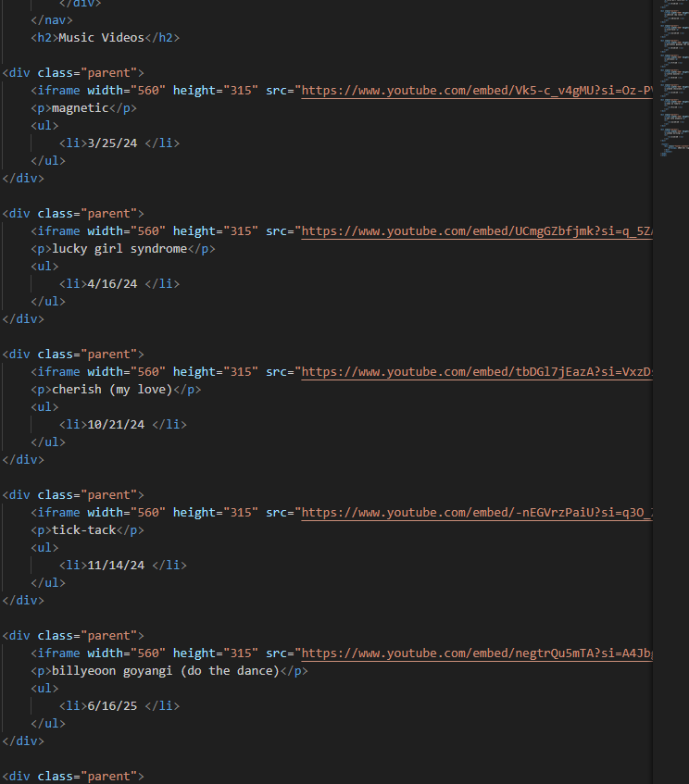Place cursor in the "Music Videos" heading text

[101, 38]
